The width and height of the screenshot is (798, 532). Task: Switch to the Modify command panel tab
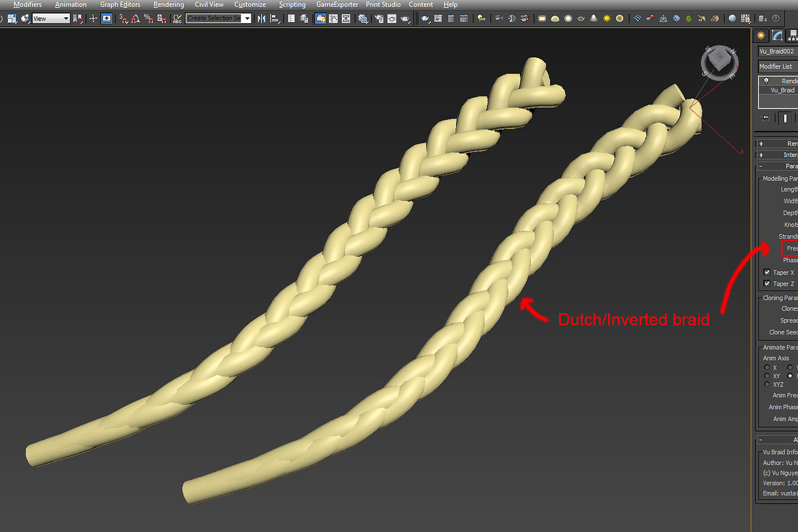tap(777, 35)
